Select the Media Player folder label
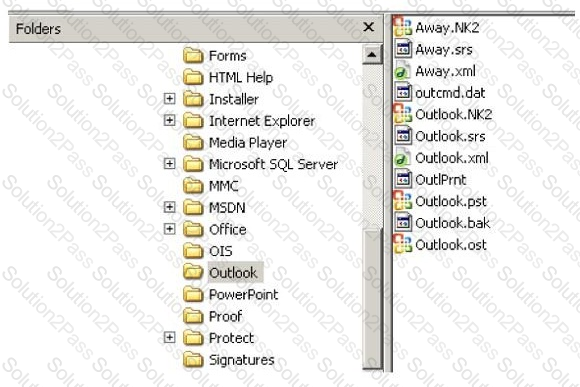The image size is (580, 387). (248, 143)
